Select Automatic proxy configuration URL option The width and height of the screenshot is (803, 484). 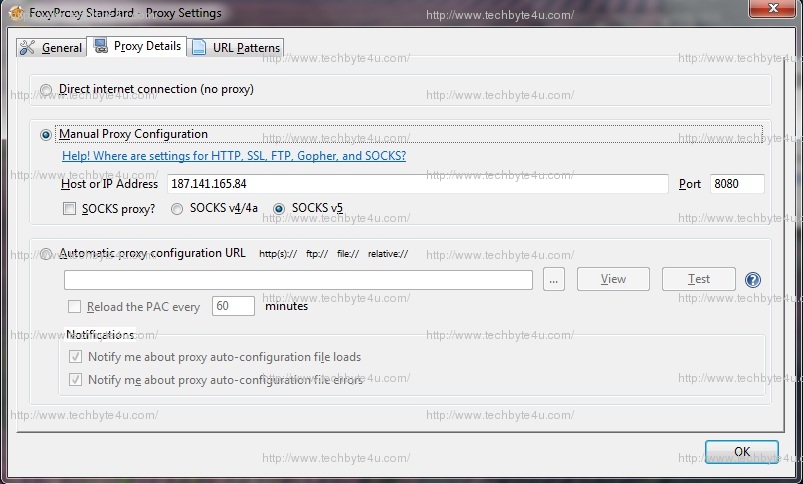point(46,254)
